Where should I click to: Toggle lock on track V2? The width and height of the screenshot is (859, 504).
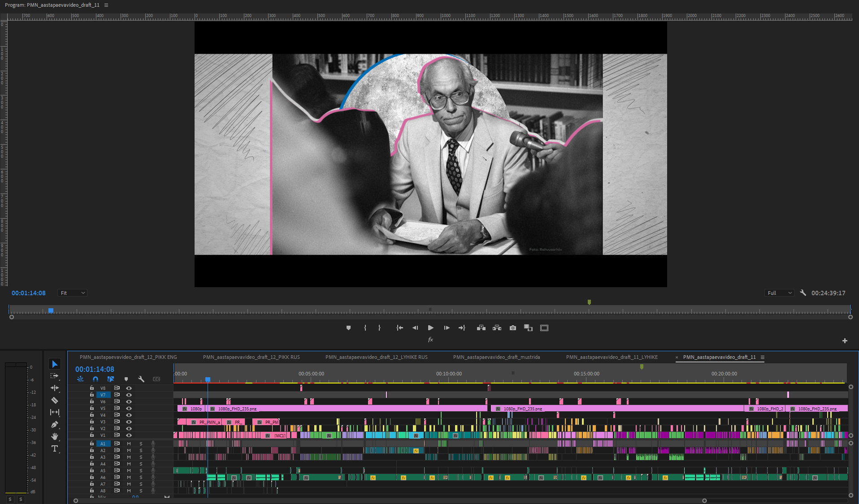[x=92, y=428]
